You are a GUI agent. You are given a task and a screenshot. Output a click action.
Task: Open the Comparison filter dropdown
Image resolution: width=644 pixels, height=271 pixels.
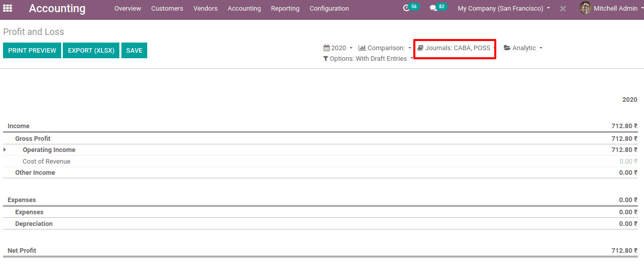point(385,48)
